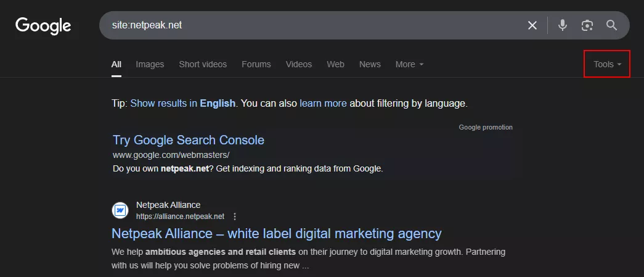Open the News tab

coord(370,65)
